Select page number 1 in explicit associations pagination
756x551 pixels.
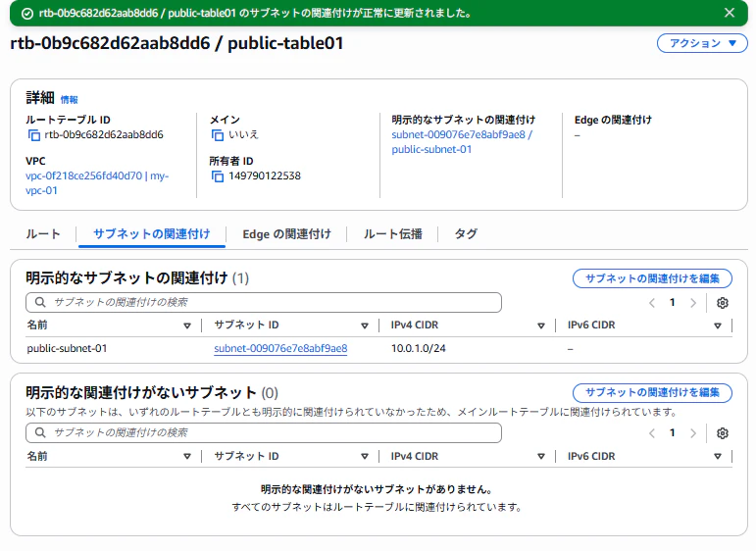pos(672,302)
